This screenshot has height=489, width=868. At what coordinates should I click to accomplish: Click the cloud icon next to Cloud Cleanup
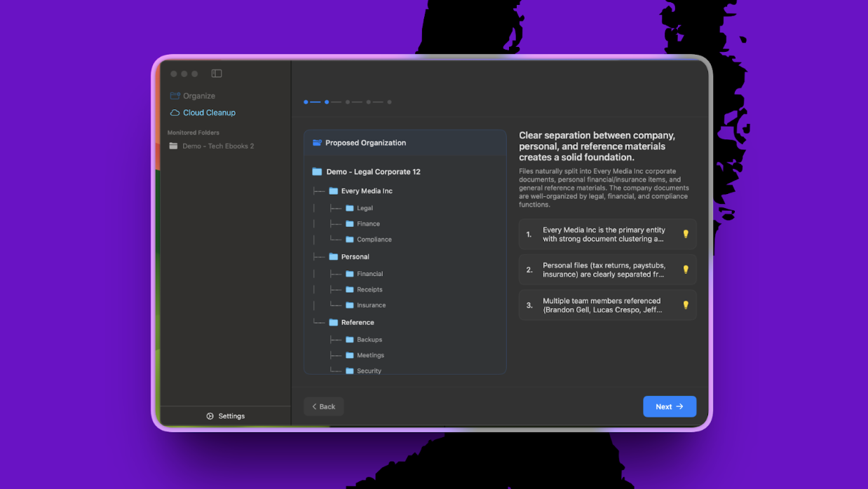tap(175, 112)
